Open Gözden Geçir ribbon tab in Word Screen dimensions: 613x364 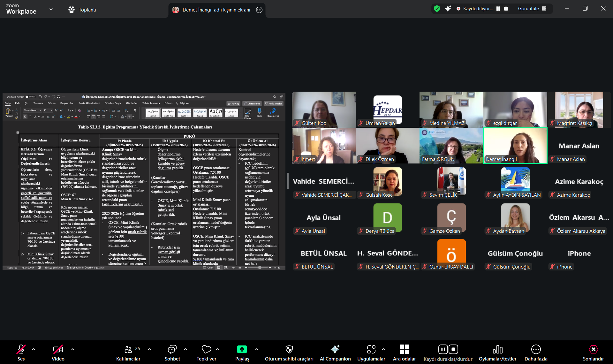113,103
